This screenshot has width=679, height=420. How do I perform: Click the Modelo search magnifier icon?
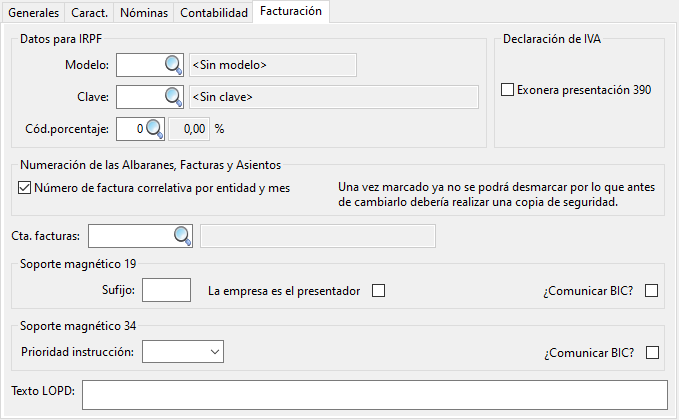pyautogui.click(x=174, y=65)
